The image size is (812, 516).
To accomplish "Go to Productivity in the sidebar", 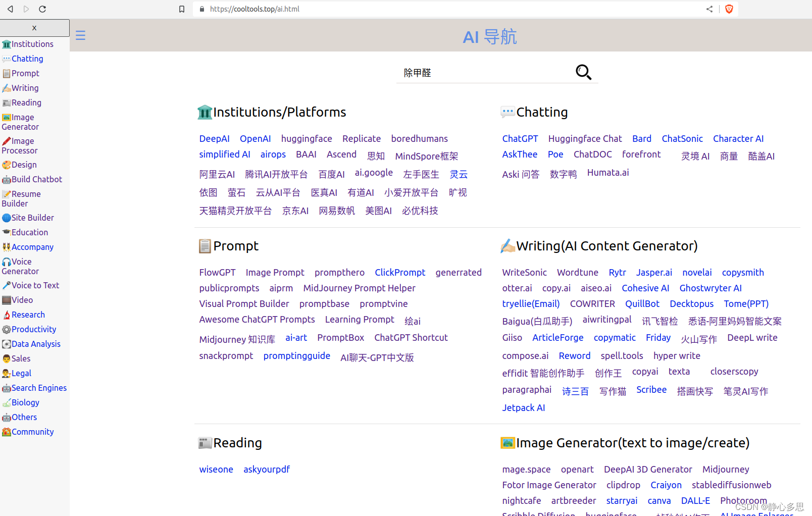I will tap(29, 329).
